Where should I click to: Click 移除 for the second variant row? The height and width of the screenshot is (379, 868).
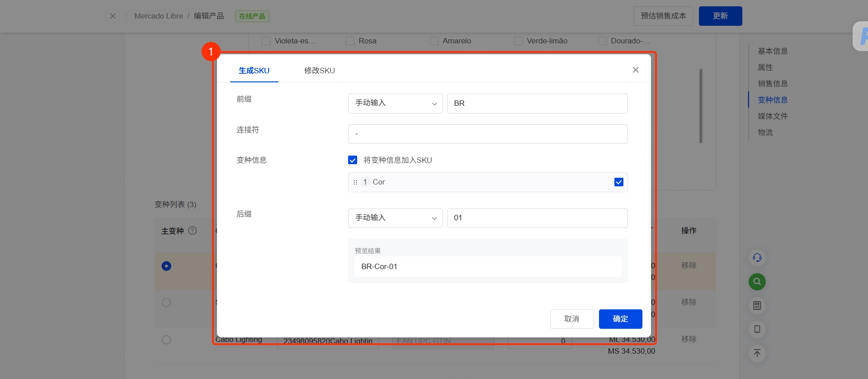(x=689, y=302)
